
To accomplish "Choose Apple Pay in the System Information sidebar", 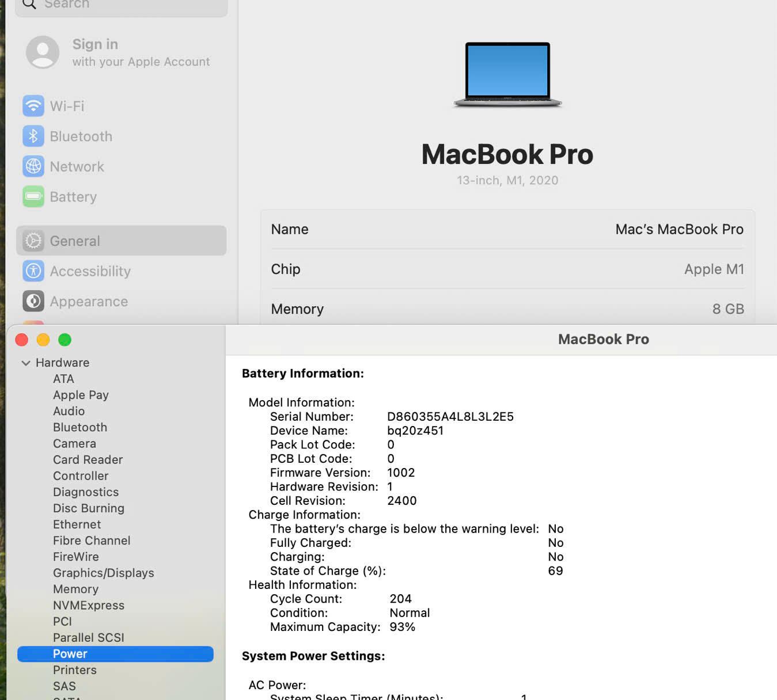I will click(x=81, y=395).
